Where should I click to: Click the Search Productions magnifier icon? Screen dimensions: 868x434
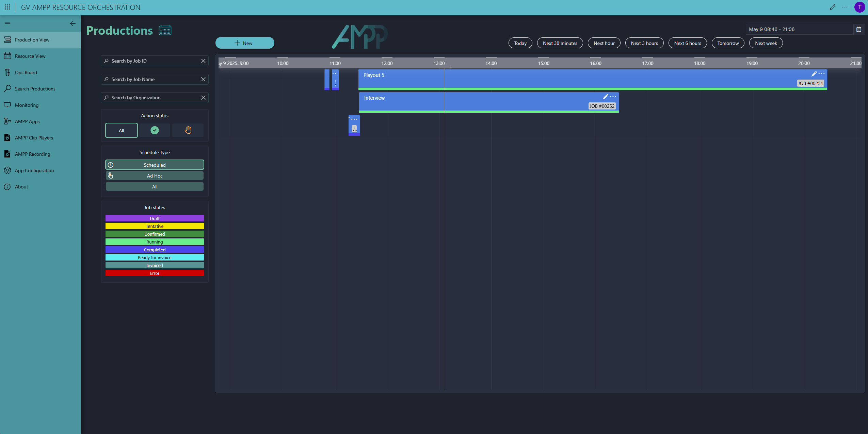pyautogui.click(x=7, y=89)
